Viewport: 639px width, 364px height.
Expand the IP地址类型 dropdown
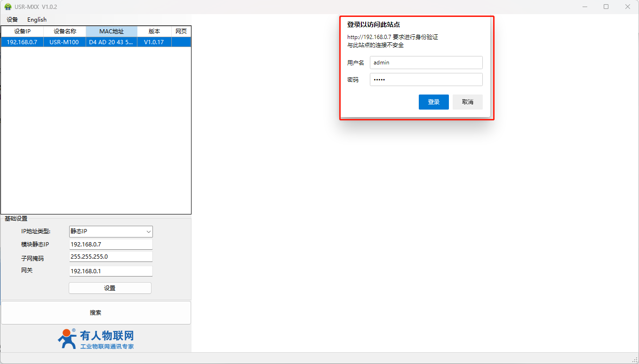(x=111, y=231)
